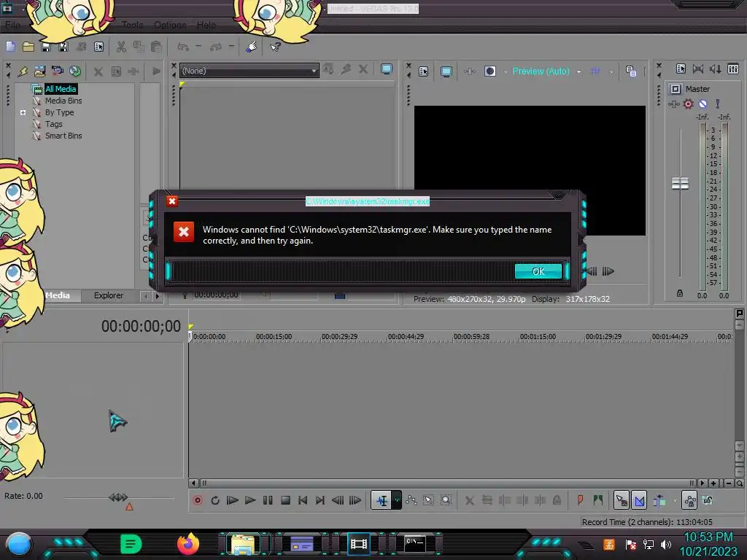Mute the Master bus
Image resolution: width=747 pixels, height=560 pixels.
tap(703, 104)
